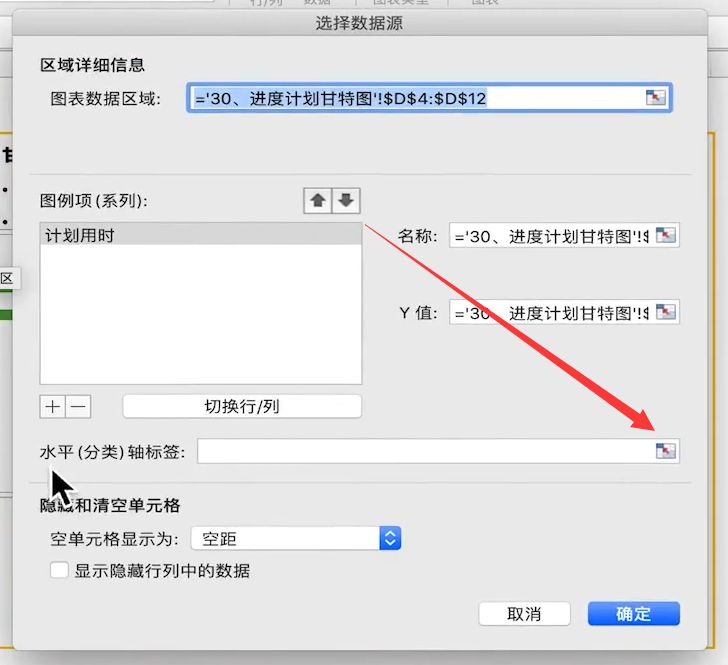The width and height of the screenshot is (728, 665).
Task: Remove selected series with minus button
Action: 78,407
